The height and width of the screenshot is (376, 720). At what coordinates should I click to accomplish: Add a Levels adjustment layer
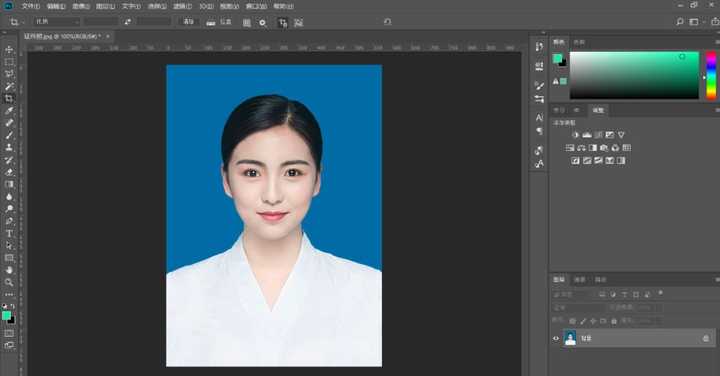pyautogui.click(x=587, y=135)
